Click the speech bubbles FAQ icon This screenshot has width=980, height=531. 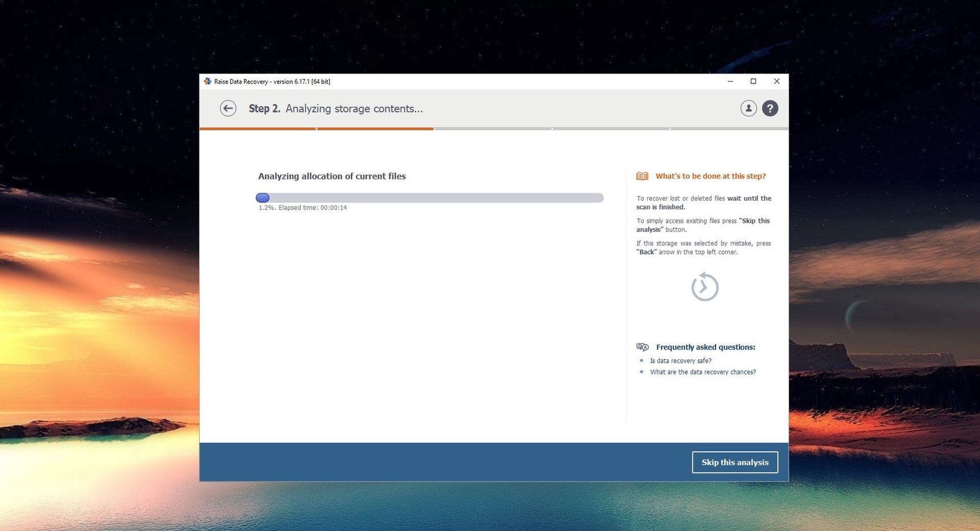(x=643, y=347)
